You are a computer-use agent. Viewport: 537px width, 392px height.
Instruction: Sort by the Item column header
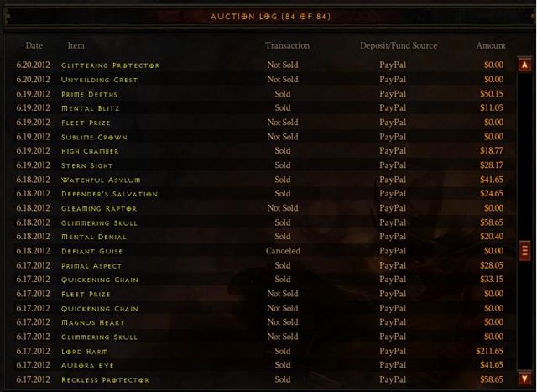[x=76, y=45]
